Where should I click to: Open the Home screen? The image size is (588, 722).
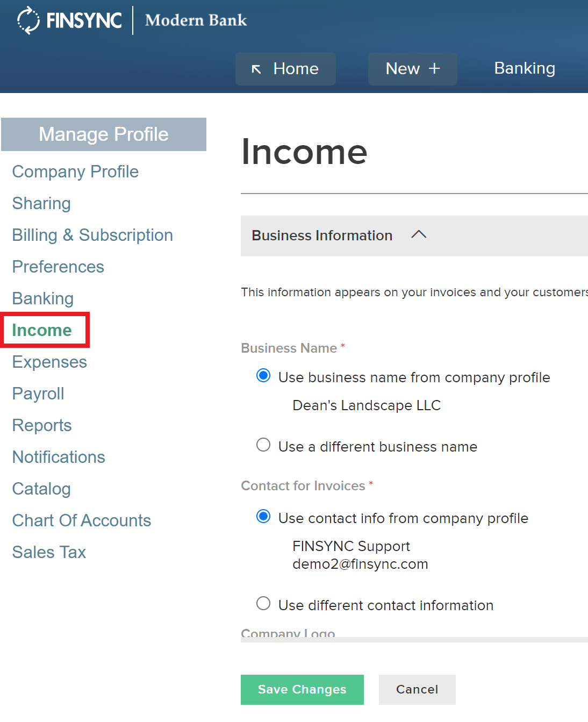coord(285,69)
